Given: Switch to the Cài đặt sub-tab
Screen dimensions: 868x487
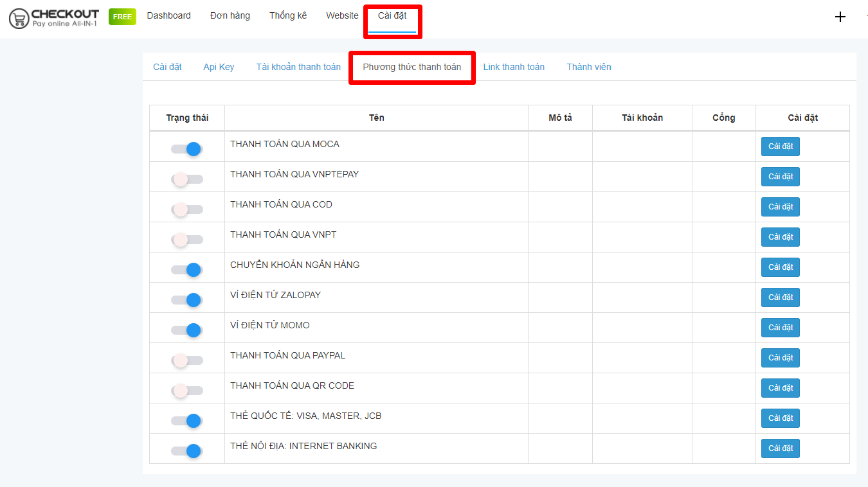Looking at the screenshot, I should [167, 67].
